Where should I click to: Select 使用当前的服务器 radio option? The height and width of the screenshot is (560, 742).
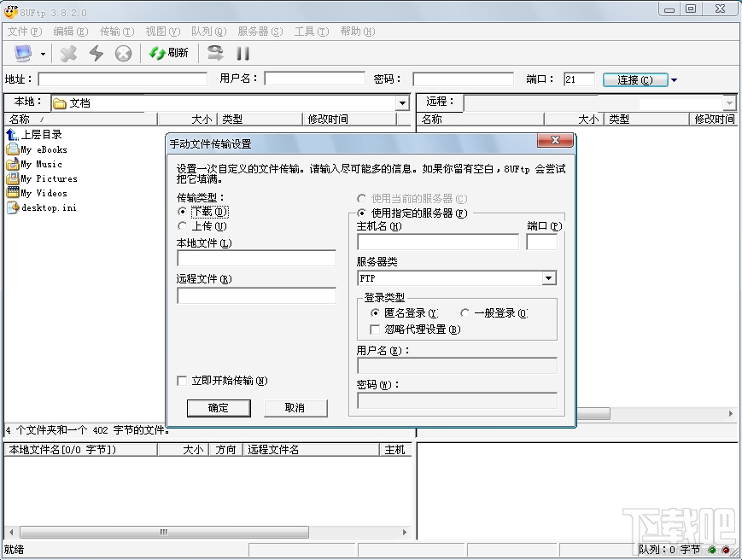click(x=361, y=199)
